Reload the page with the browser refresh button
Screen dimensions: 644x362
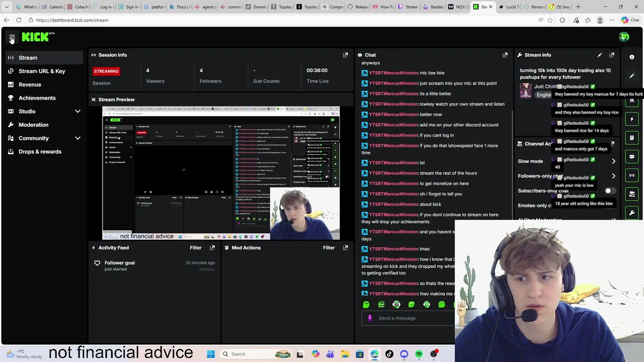tap(19, 20)
